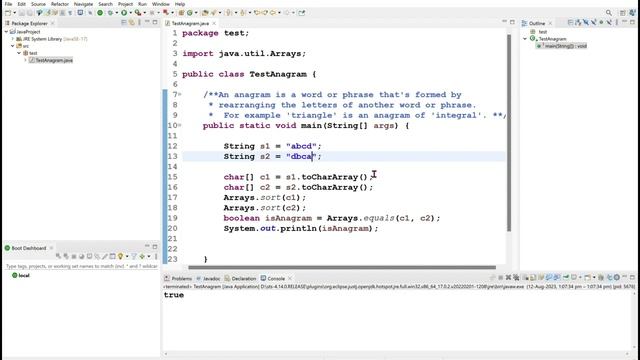This screenshot has height=360, width=640.
Task: Toggle Hide Fields in Outline toolbar
Action: click(x=586, y=22)
